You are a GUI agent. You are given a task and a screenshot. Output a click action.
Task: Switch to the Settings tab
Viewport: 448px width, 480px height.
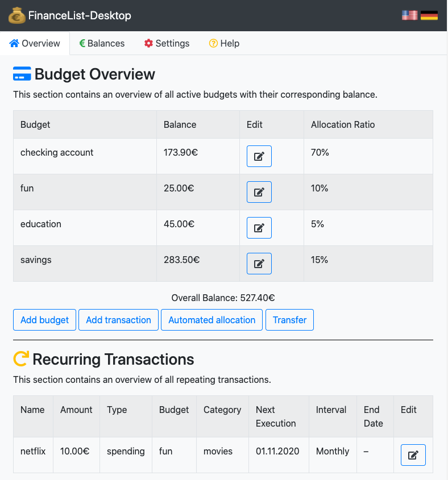[x=167, y=43]
